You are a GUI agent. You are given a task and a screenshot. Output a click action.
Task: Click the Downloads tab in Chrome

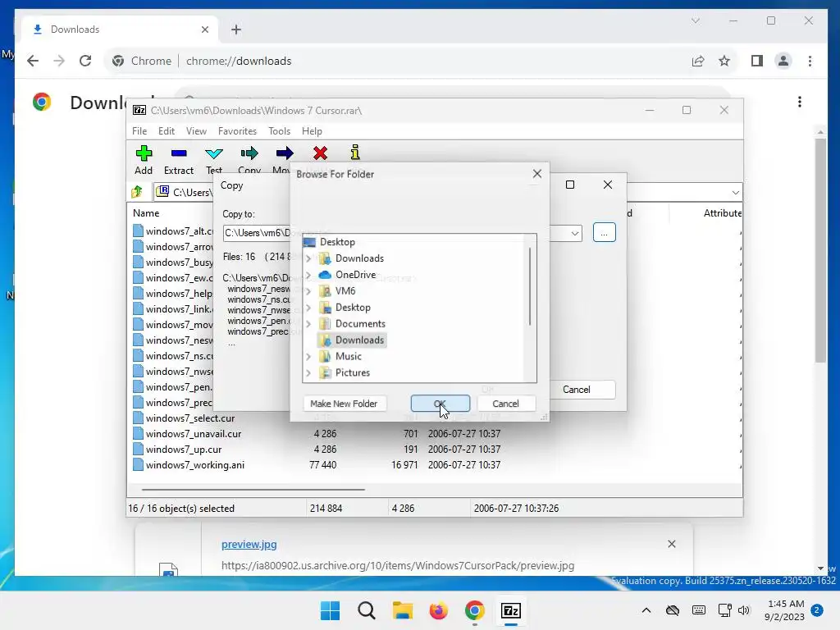click(119, 30)
